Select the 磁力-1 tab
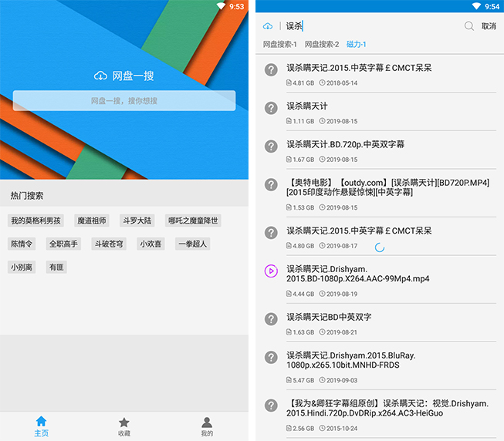This screenshot has height=441, width=504. 357,45
